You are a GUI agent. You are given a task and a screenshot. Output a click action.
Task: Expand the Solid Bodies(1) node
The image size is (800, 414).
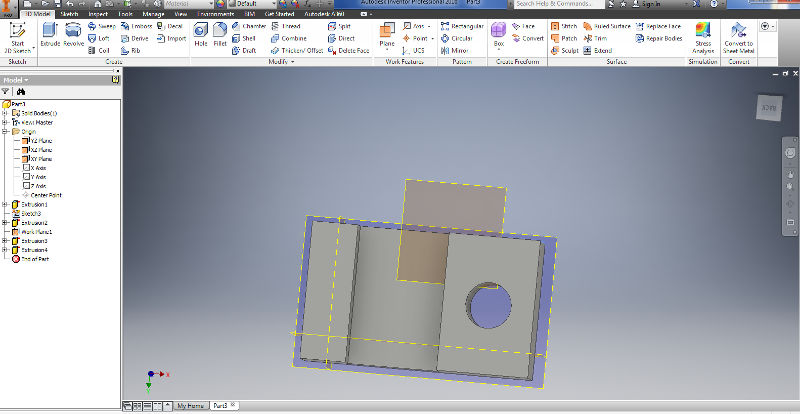click(5, 113)
